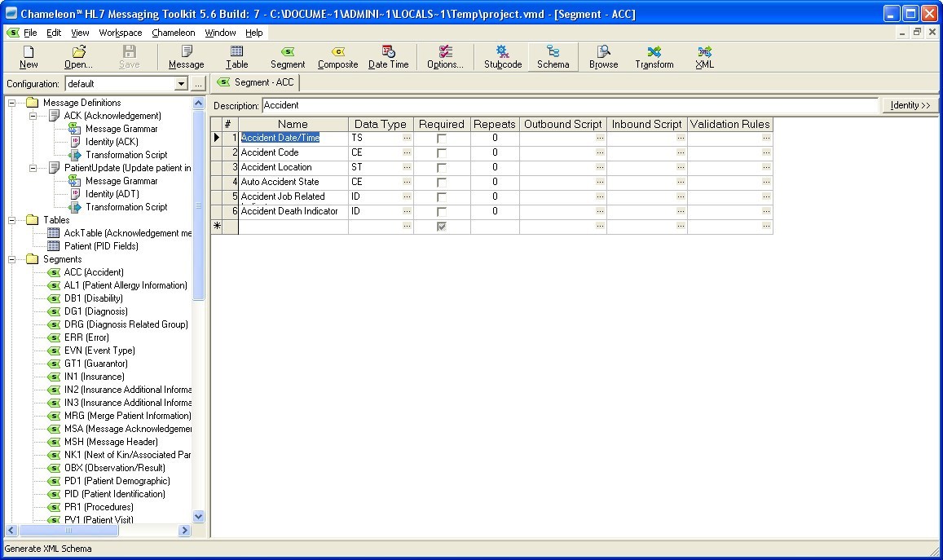This screenshot has height=560, width=943.
Task: Open Data Type picker for Accident Location
Action: pos(408,167)
